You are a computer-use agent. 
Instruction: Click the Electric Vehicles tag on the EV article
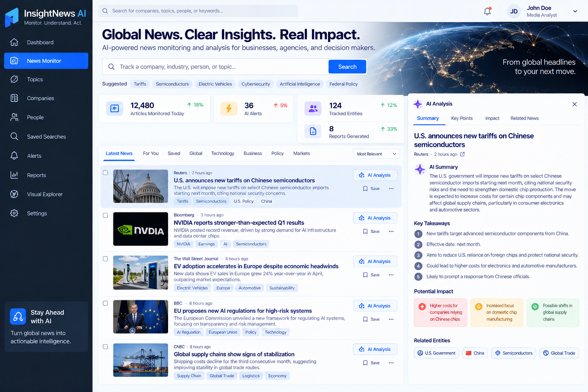pyautogui.click(x=193, y=288)
